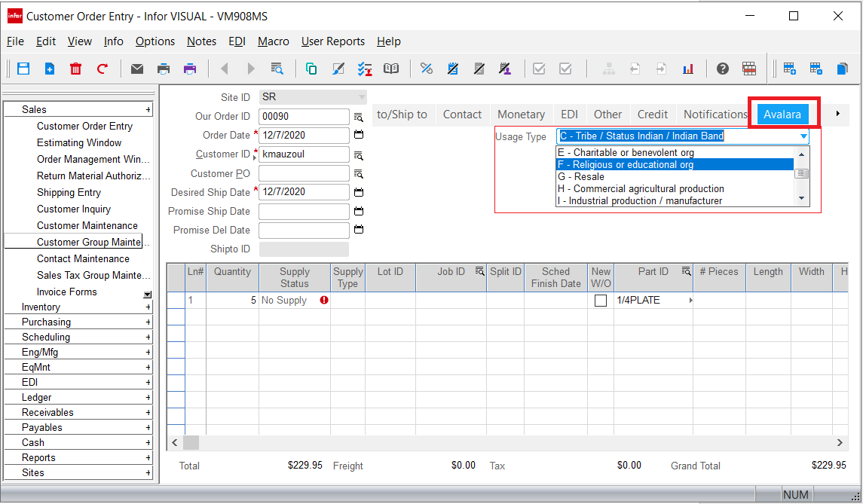Image resolution: width=863 pixels, height=504 pixels.
Task: Click the Next record arrow
Action: (x=251, y=69)
